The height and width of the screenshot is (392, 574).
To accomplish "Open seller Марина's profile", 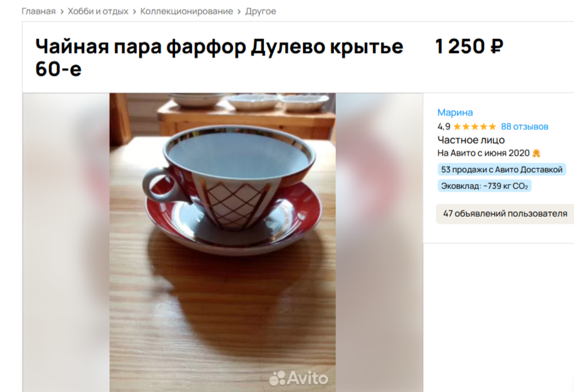I will pyautogui.click(x=455, y=112).
